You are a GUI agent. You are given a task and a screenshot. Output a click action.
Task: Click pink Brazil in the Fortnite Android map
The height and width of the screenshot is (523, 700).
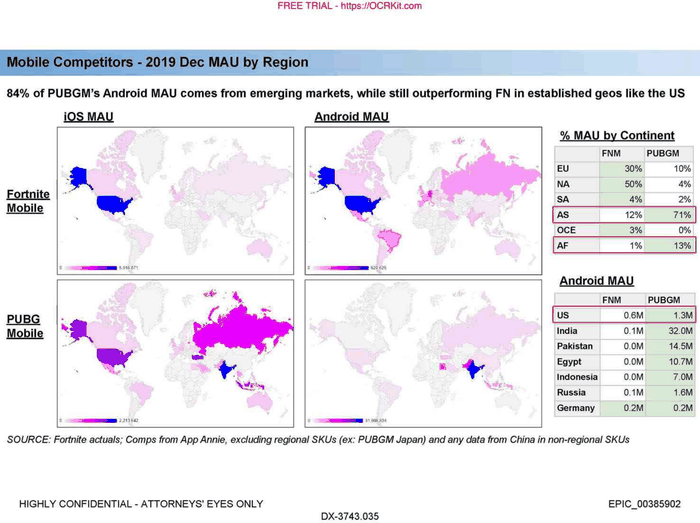390,239
